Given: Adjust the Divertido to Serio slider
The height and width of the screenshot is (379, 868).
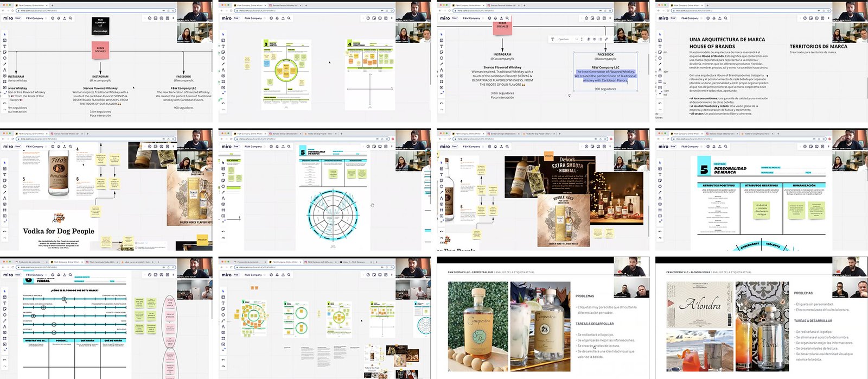Looking at the screenshot, I should [74, 324].
